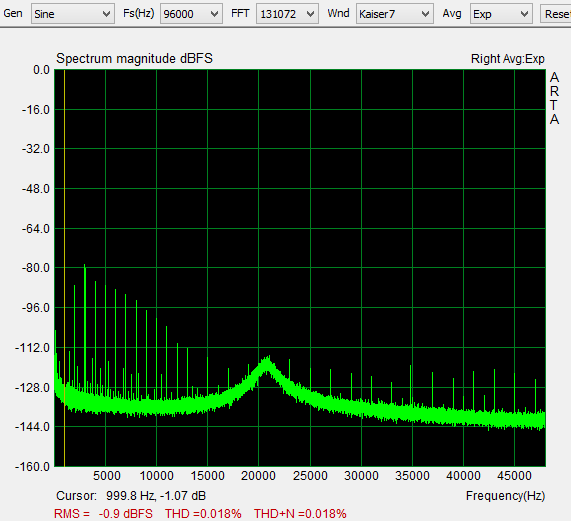The width and height of the screenshot is (571, 521).
Task: Click the Reset averaging button
Action: 556,14
